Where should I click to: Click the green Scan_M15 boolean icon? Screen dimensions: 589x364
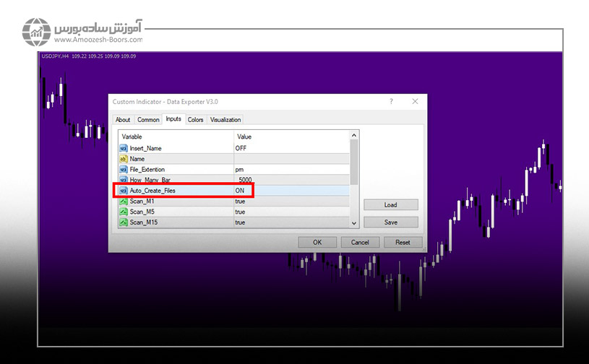(124, 222)
